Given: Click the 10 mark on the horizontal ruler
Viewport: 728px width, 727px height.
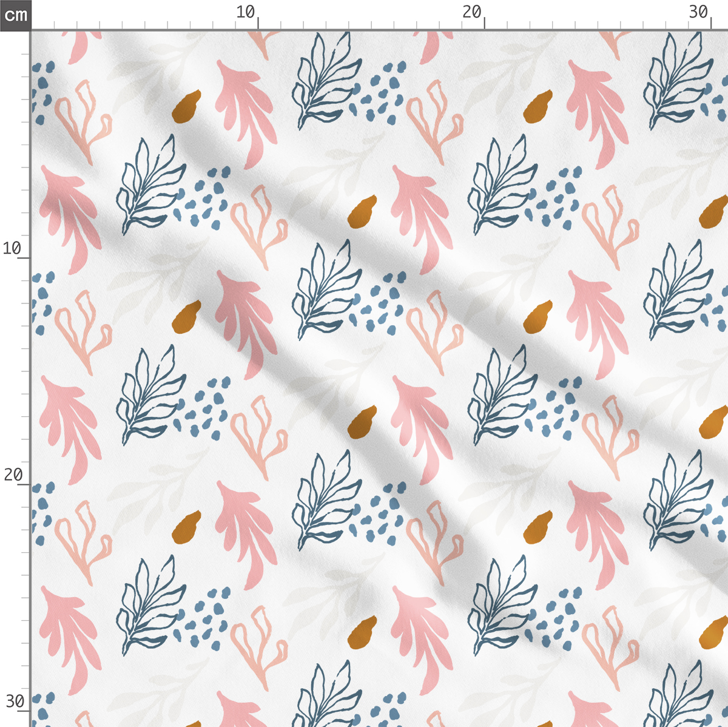Looking at the screenshot, I should coord(246,12).
